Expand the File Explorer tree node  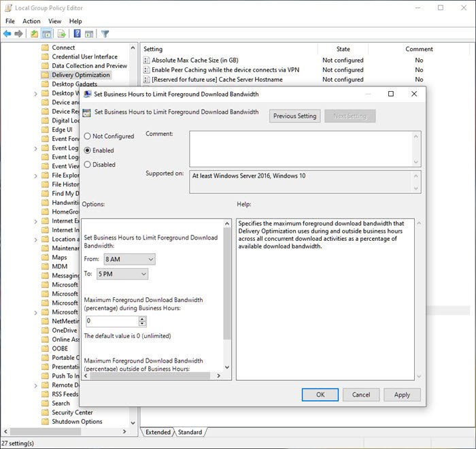pyautogui.click(x=35, y=176)
